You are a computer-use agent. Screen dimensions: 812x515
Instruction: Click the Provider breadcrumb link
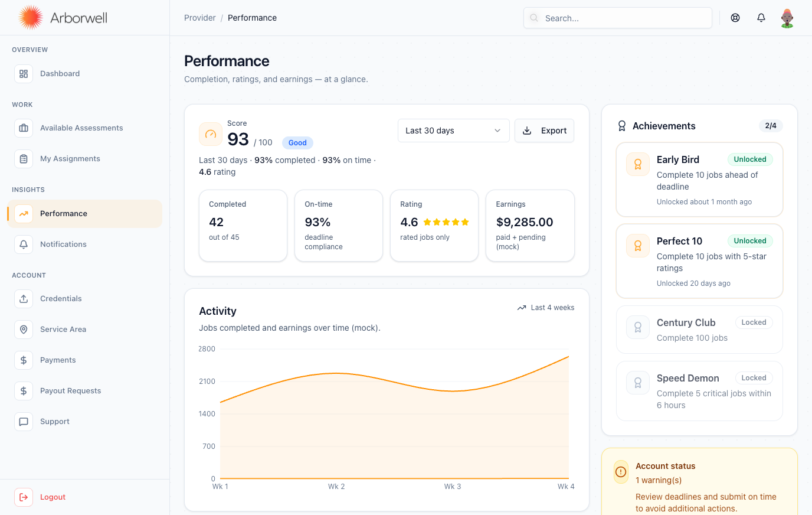199,18
